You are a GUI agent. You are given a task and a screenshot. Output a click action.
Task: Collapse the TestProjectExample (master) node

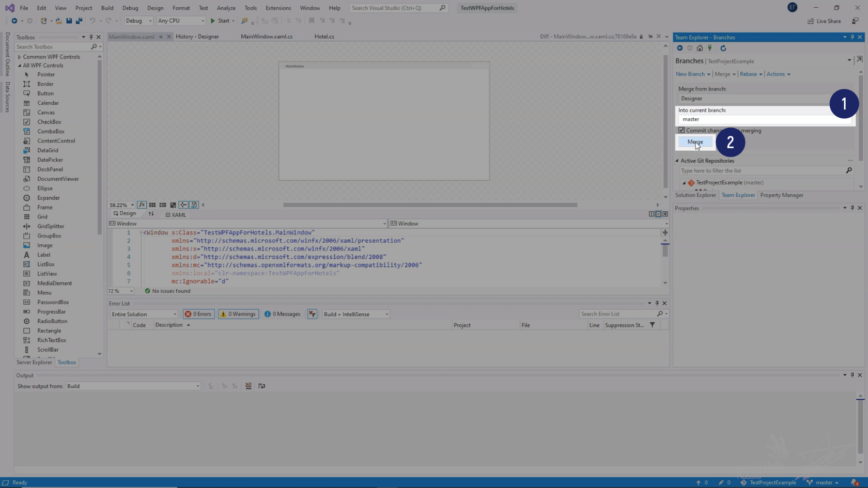point(684,183)
